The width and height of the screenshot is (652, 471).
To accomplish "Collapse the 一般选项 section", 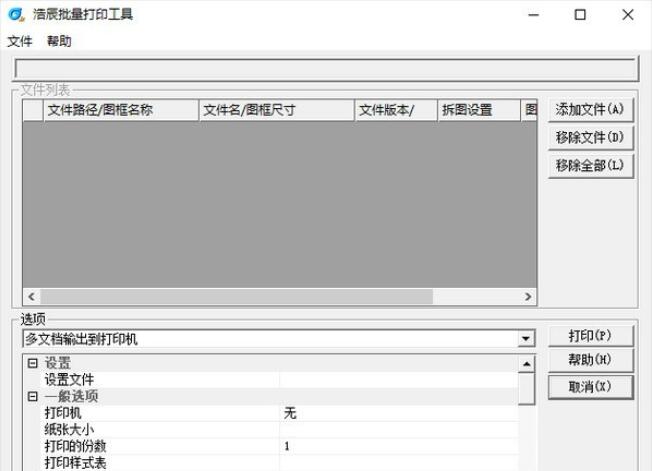I will coord(32,397).
